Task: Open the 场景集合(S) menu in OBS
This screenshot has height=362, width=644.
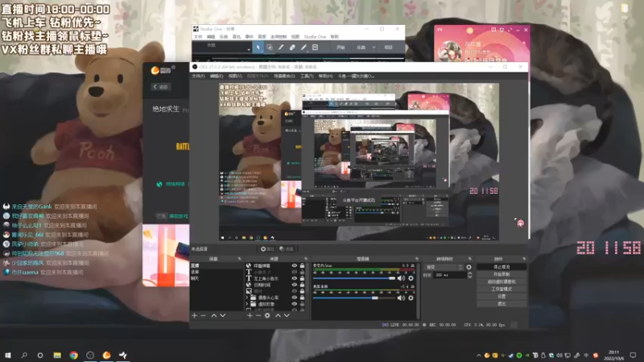Action: [284, 76]
